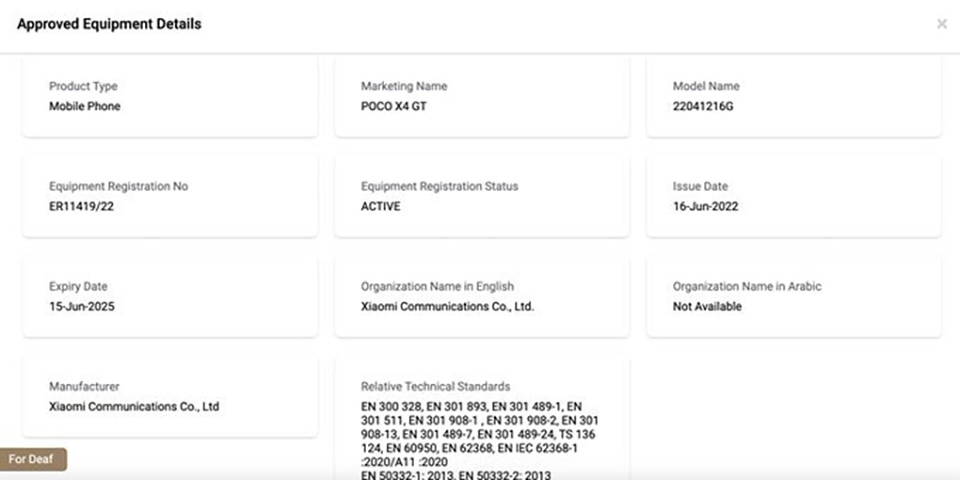Click the 'Model Name' label
The width and height of the screenshot is (960, 480).
coord(706,86)
